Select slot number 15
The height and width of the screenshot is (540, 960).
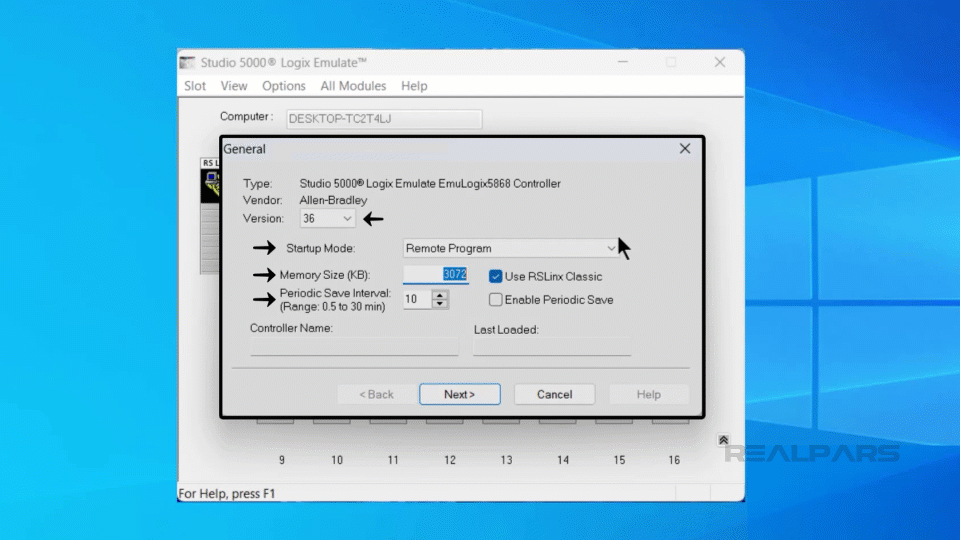[x=619, y=460]
